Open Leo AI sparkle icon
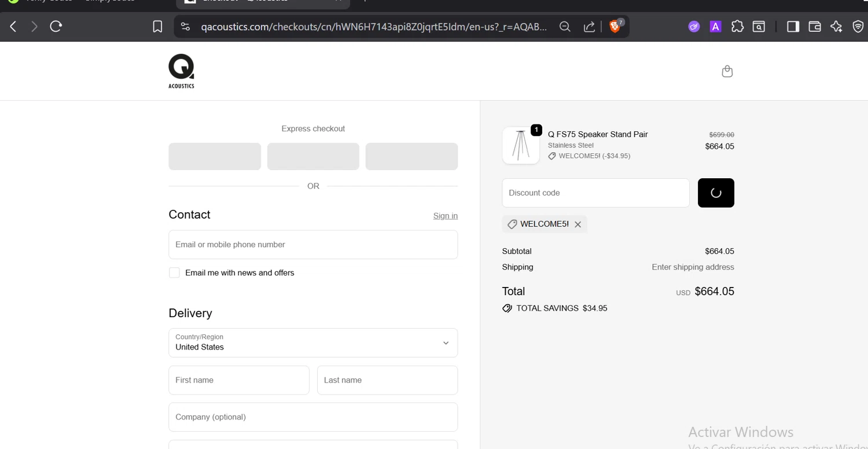 tap(836, 27)
